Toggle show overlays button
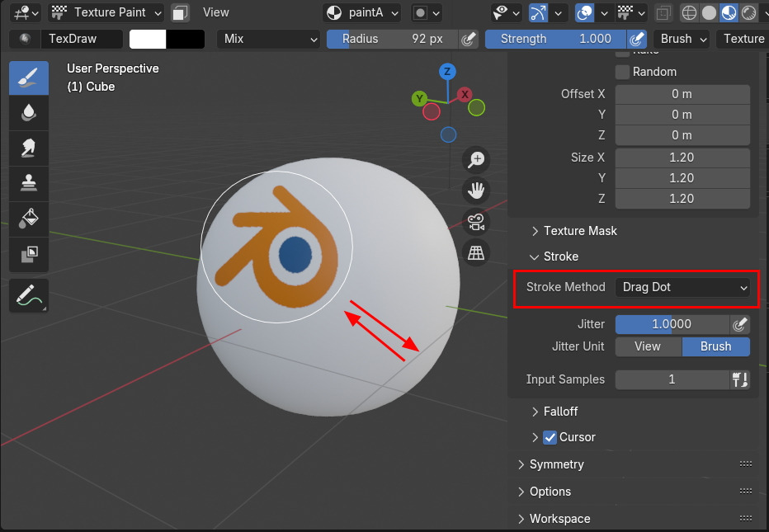769x532 pixels. (585, 12)
